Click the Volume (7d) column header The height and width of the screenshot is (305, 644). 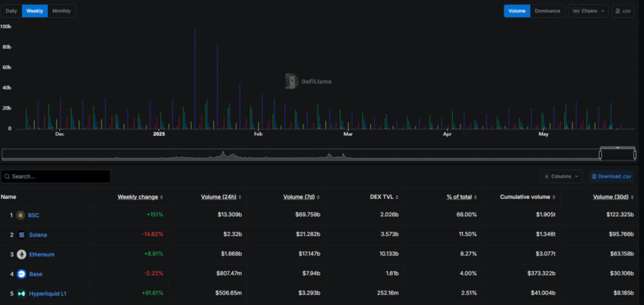pos(299,197)
